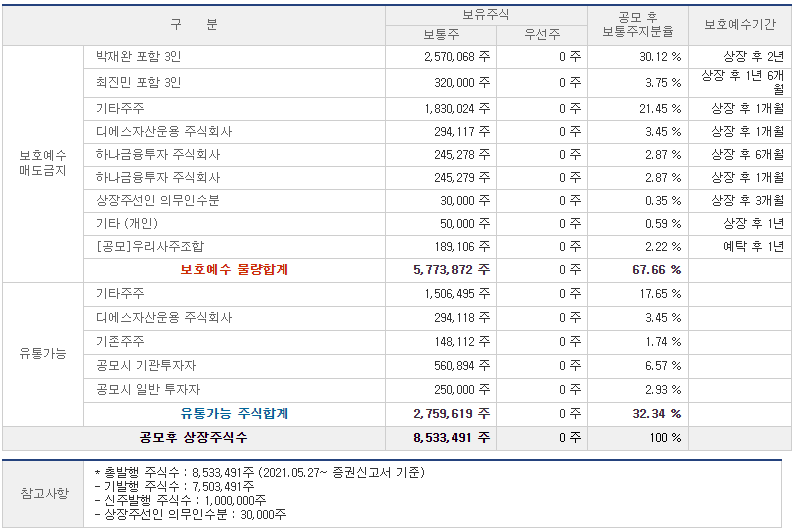
Task: Select the value '250,000 주'
Action: (x=462, y=390)
